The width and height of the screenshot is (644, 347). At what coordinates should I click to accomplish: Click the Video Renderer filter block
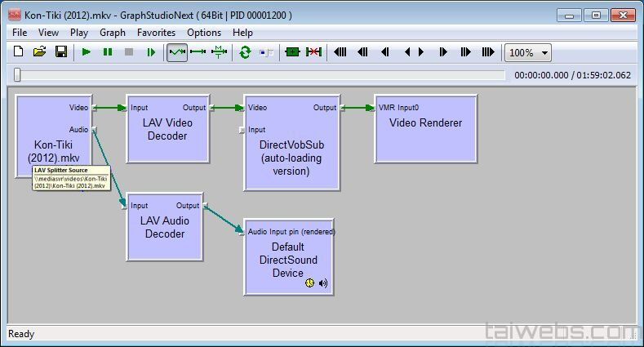point(425,131)
